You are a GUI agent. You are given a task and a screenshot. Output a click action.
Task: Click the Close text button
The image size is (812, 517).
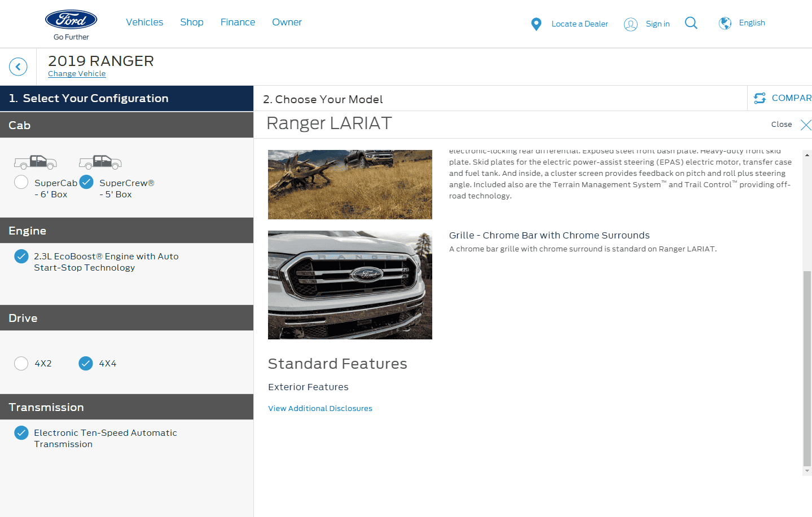pyautogui.click(x=782, y=125)
